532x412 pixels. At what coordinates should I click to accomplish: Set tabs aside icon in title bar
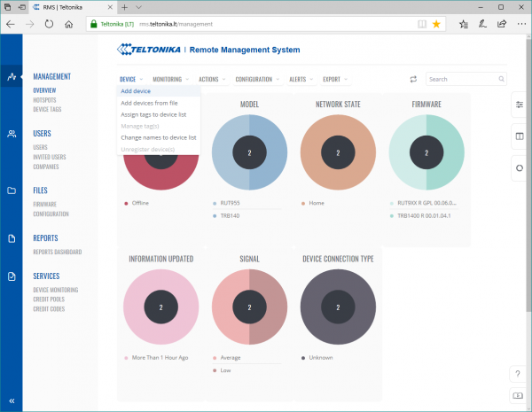(22, 7)
